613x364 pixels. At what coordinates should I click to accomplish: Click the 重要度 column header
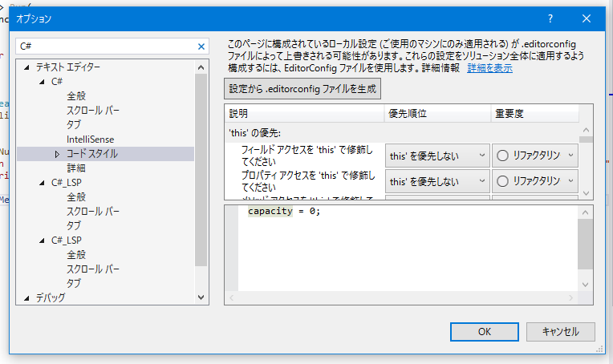(535, 114)
